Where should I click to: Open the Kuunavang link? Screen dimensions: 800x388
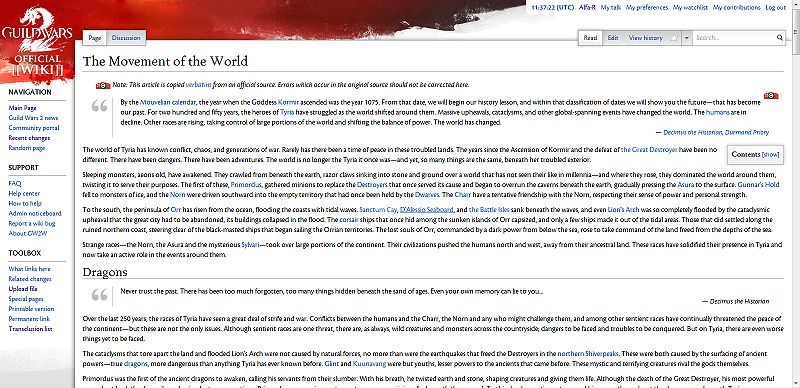(x=370, y=363)
